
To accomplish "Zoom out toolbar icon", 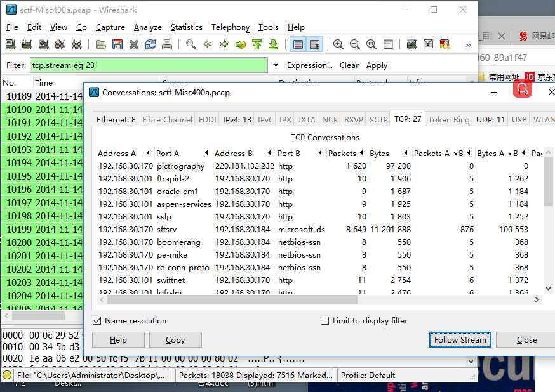I will tap(355, 44).
